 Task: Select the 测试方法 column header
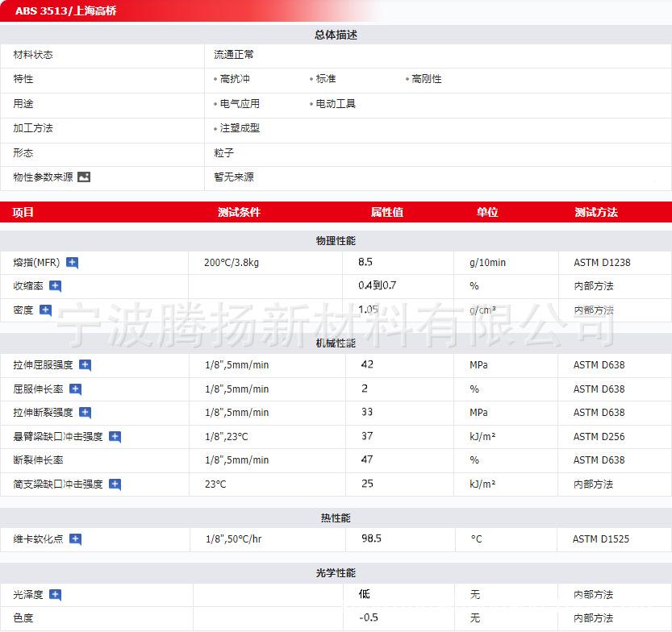point(596,212)
